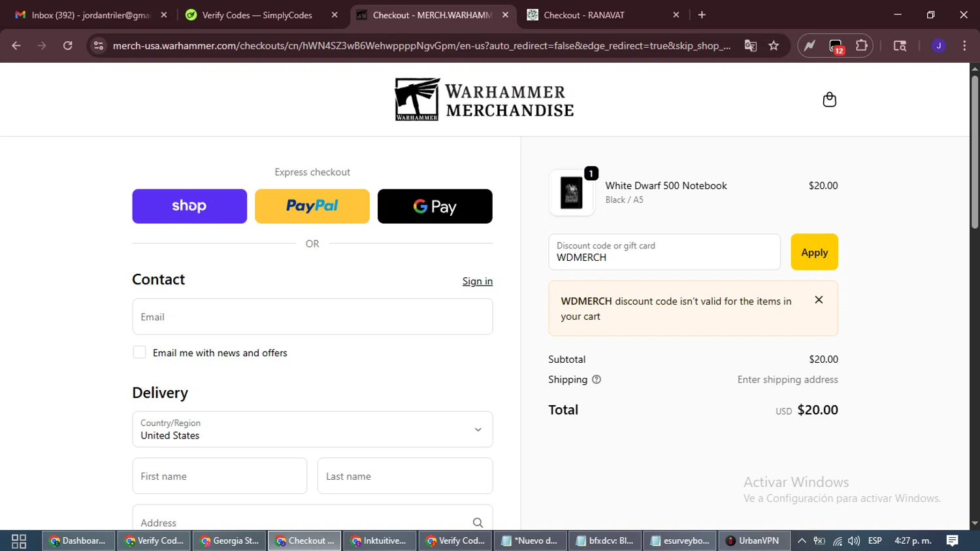Image resolution: width=980 pixels, height=551 pixels.
Task: Open the Chrome profile avatar J
Action: (x=939, y=46)
